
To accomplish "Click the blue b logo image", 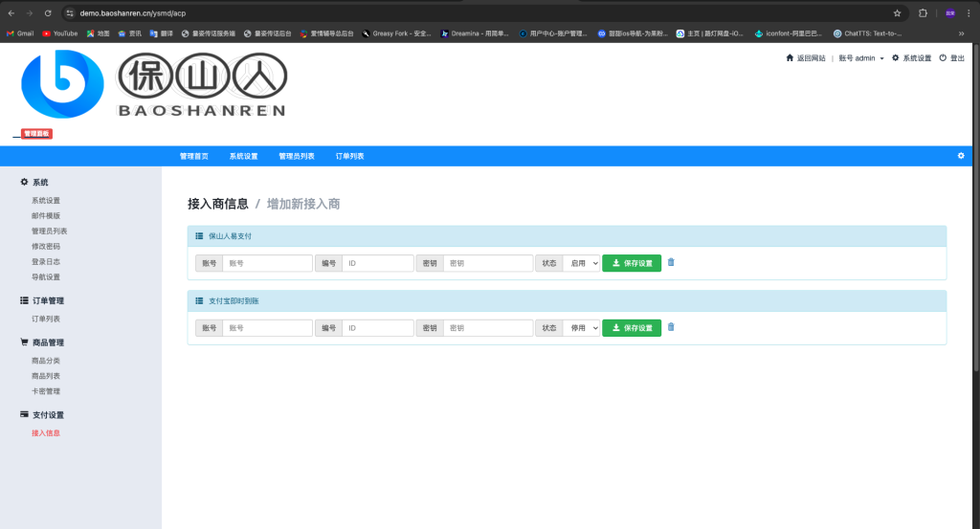I will point(62,84).
